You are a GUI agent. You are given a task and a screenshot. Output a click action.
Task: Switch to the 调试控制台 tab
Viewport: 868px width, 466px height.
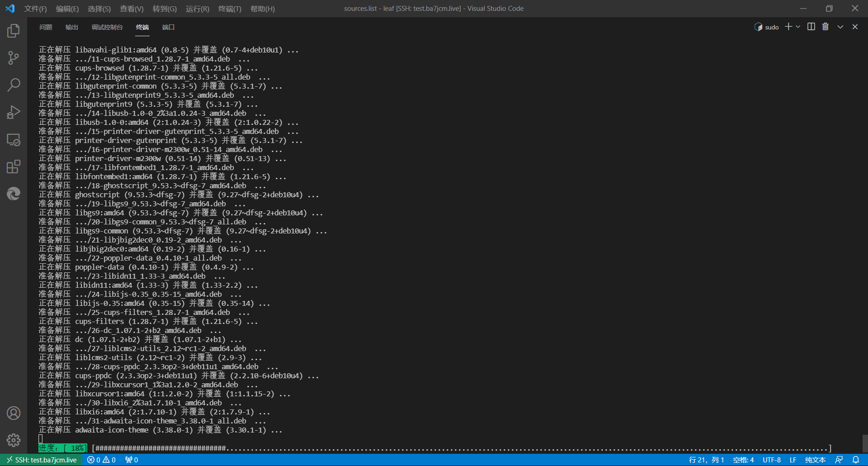[107, 27]
